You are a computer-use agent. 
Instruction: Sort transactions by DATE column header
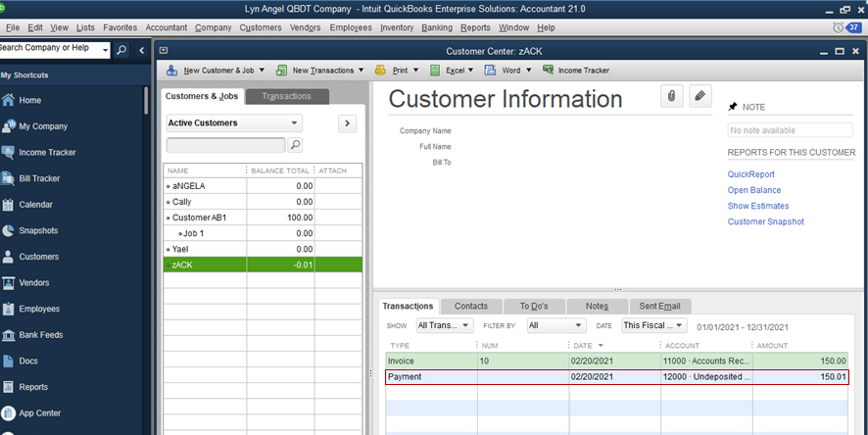[x=614, y=345]
